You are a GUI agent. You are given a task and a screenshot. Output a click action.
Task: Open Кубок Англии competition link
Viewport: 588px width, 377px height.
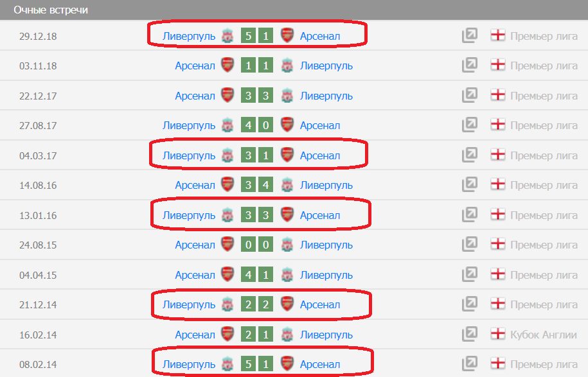point(544,335)
